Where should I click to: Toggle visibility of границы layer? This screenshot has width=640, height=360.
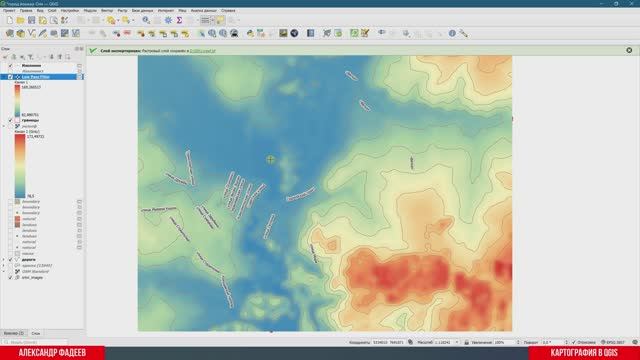tap(11, 120)
